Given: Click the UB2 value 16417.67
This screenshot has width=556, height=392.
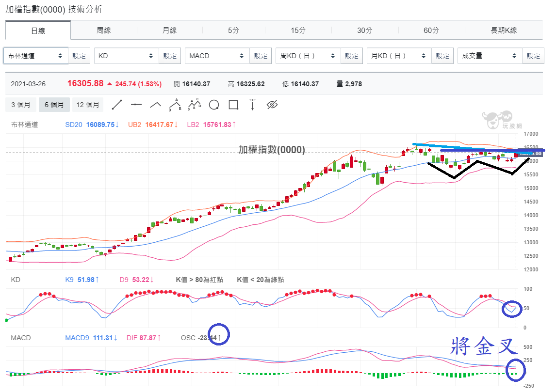Looking at the screenshot, I should [x=159, y=125].
